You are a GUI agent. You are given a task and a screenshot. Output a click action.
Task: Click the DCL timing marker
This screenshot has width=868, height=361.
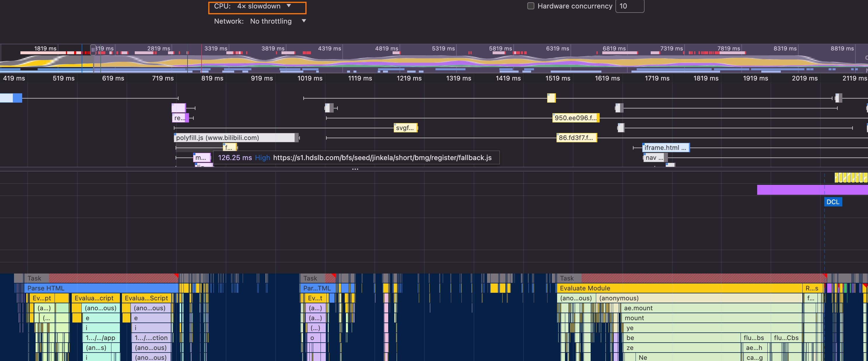tap(833, 202)
